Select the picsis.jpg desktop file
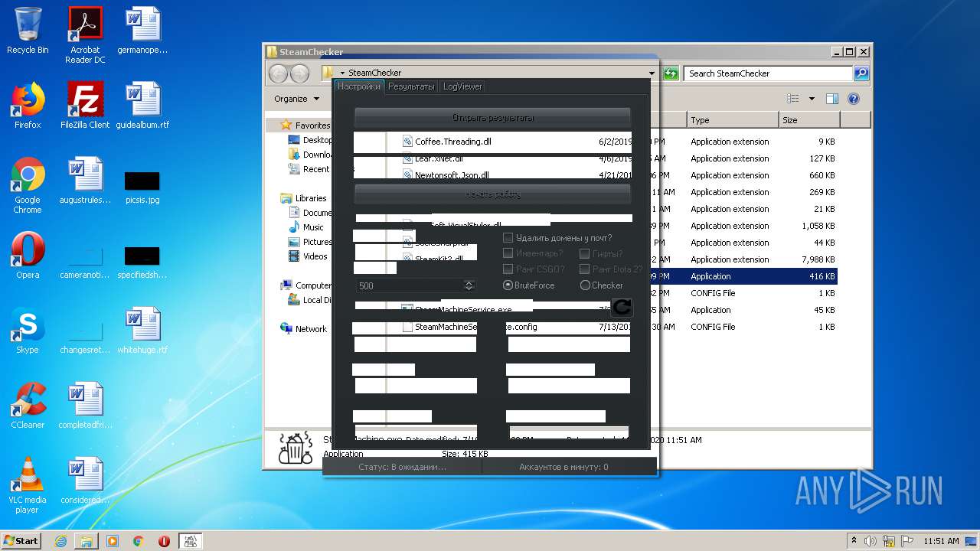The image size is (980, 551). coord(142,187)
